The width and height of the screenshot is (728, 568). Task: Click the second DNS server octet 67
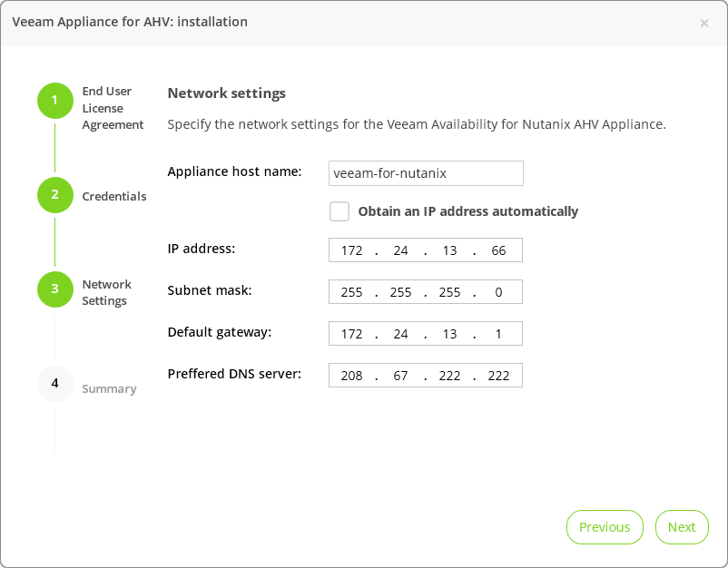pyautogui.click(x=400, y=376)
